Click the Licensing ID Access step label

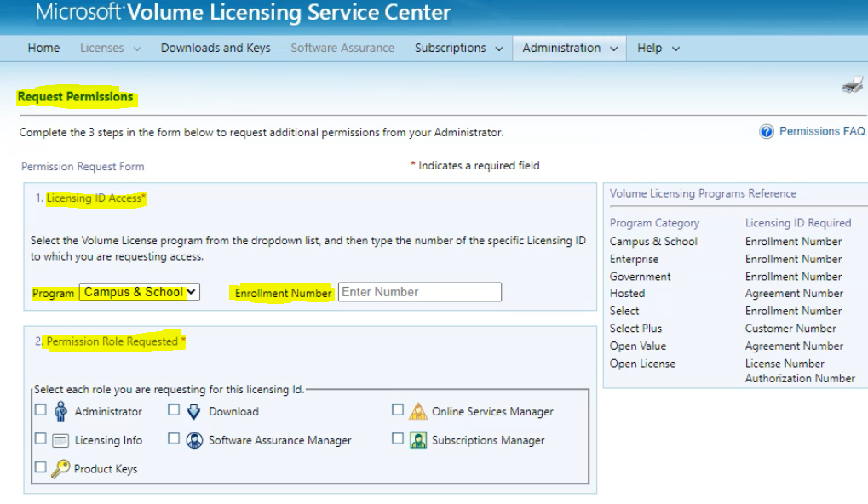click(95, 198)
